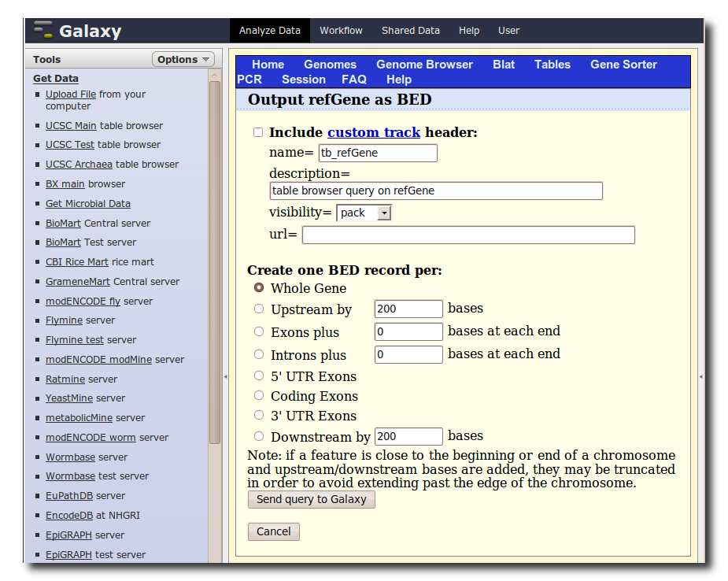Open the Blat tool

(504, 65)
